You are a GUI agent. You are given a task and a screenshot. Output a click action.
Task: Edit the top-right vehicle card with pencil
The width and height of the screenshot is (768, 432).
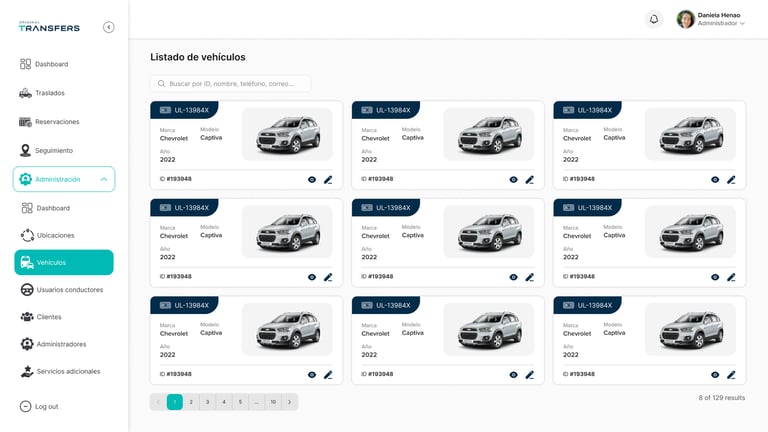[x=731, y=180]
